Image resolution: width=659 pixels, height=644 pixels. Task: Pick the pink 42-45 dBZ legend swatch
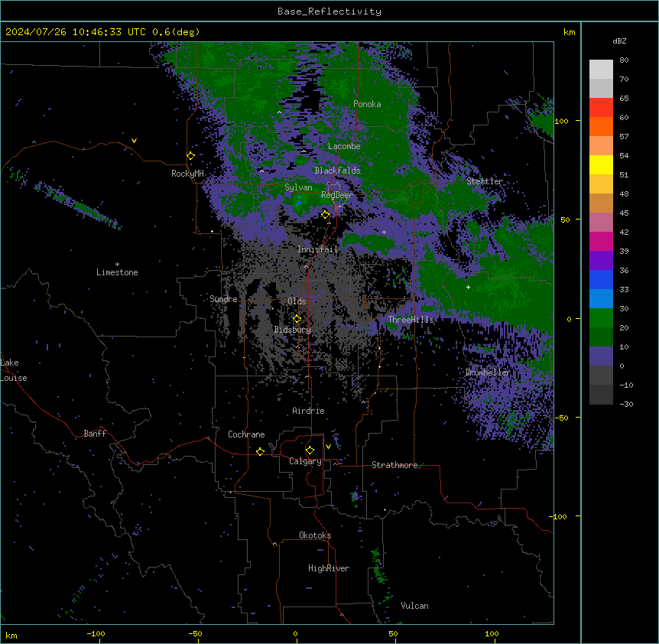(x=601, y=223)
